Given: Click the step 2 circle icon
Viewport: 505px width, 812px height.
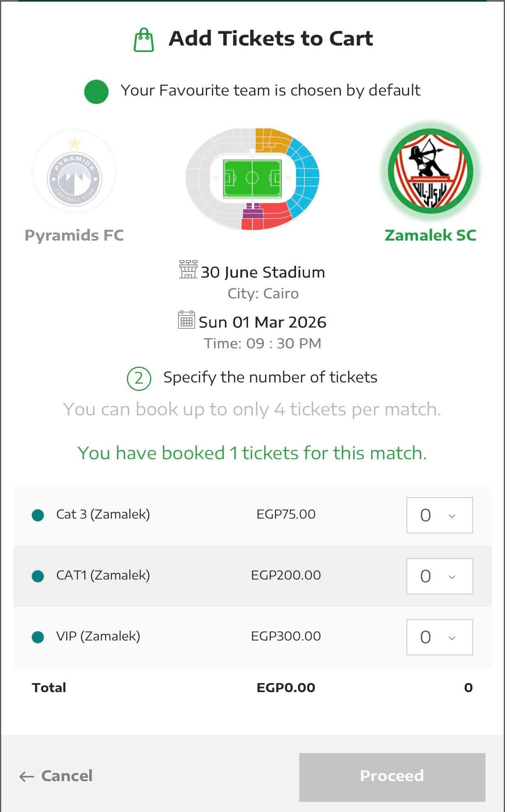Looking at the screenshot, I should [x=139, y=378].
